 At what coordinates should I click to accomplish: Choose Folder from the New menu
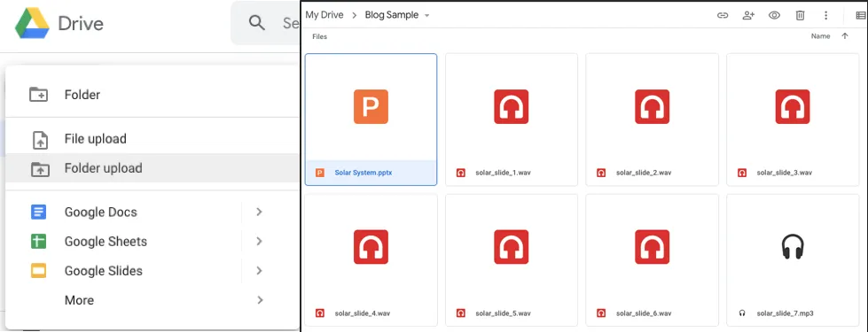coord(152,95)
